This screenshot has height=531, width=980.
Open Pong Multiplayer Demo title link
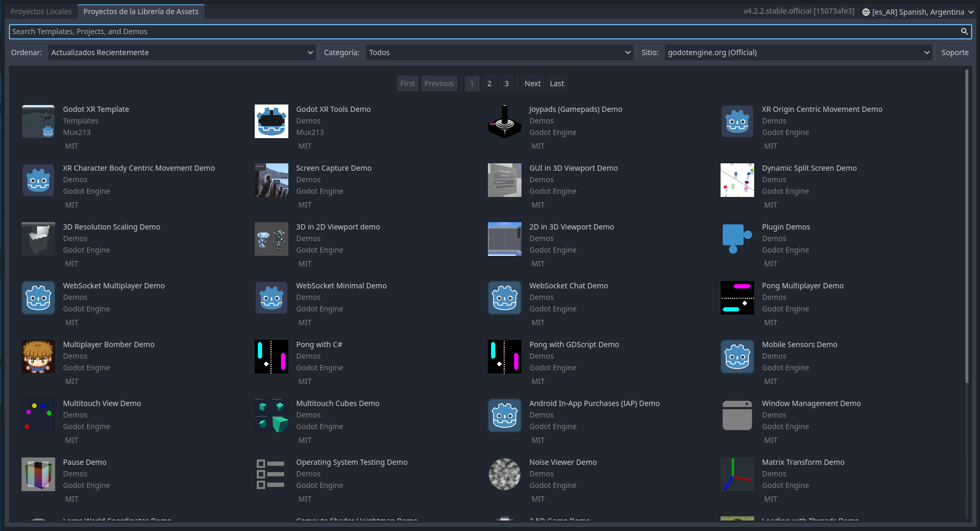pos(802,286)
